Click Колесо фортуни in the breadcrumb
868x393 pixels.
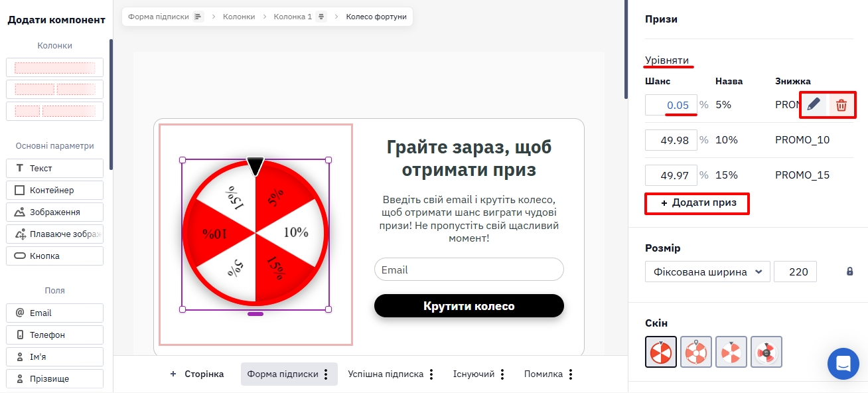coord(376,17)
